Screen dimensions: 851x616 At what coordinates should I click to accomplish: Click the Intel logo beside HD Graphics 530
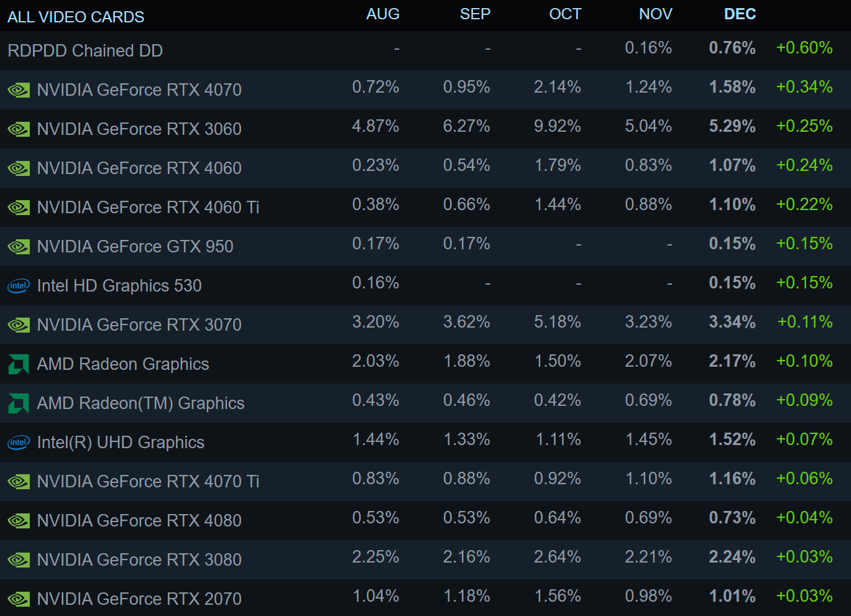[x=19, y=286]
